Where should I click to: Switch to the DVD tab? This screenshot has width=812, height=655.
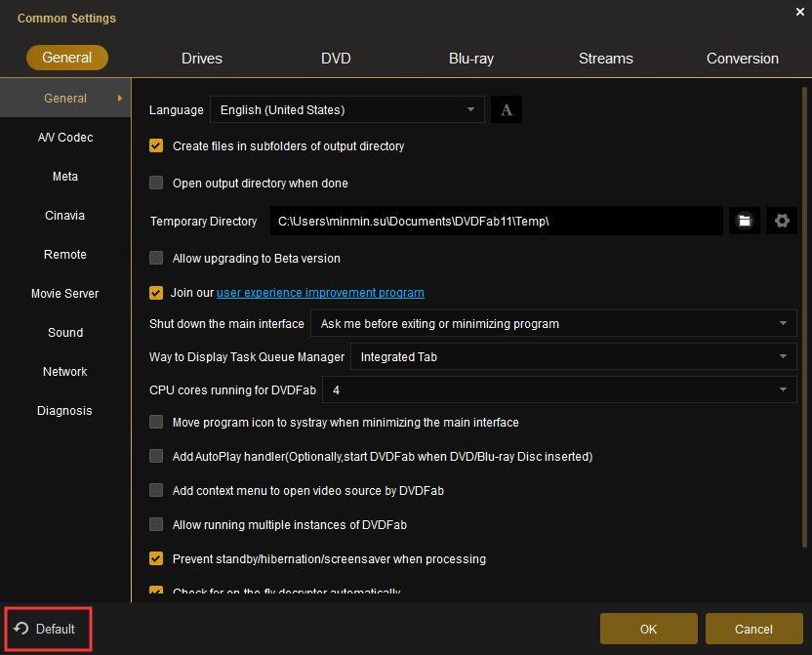(336, 59)
